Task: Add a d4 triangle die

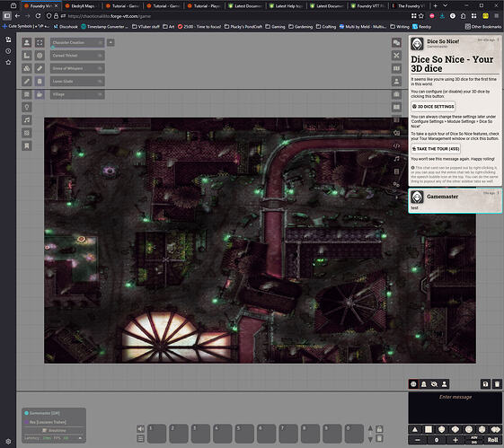Action: [x=415, y=429]
